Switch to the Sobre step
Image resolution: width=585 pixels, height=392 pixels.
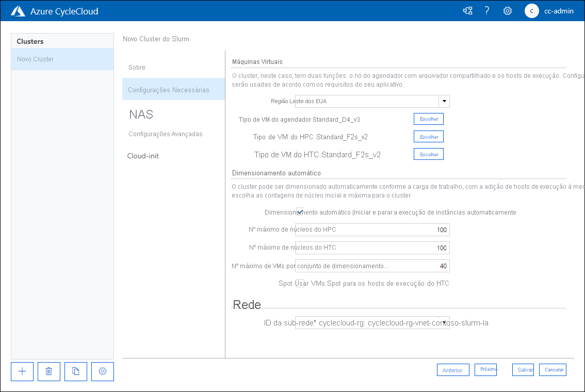pyautogui.click(x=136, y=67)
